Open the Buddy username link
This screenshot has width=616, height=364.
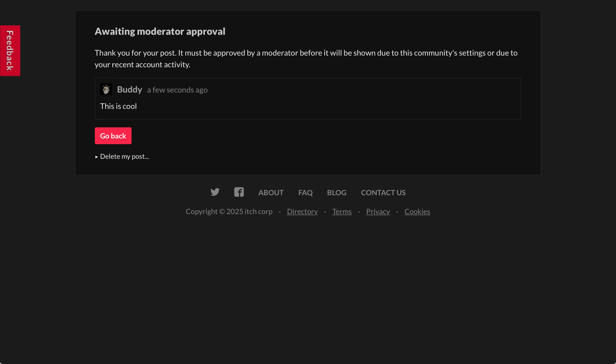(x=129, y=90)
